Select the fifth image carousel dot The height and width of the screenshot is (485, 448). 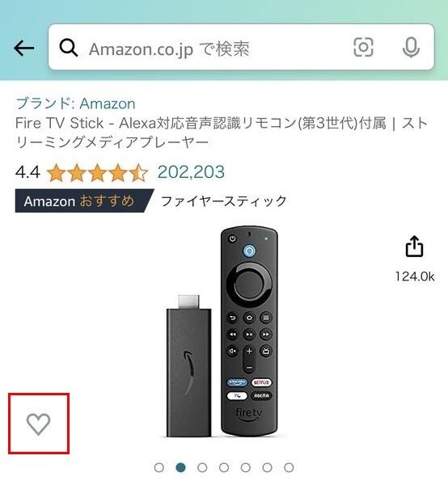(246, 467)
